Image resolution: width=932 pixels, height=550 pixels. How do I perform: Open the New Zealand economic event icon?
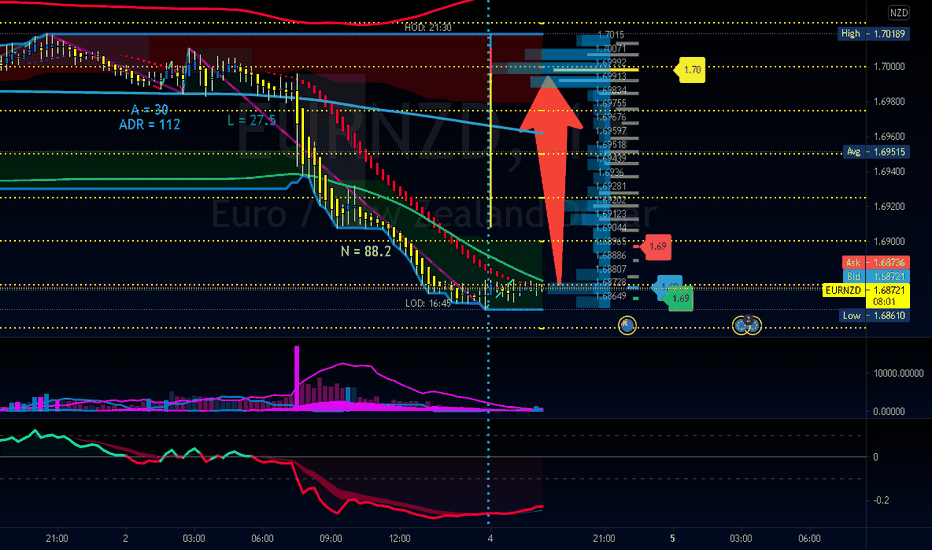(627, 325)
